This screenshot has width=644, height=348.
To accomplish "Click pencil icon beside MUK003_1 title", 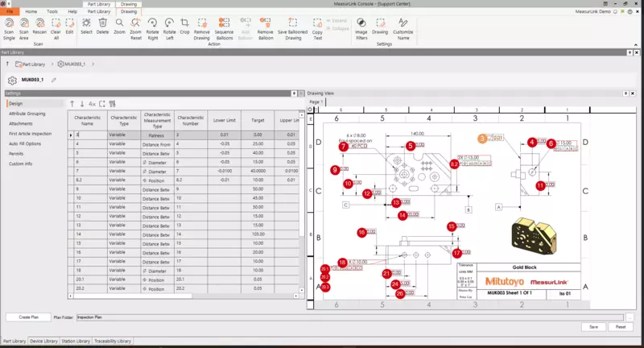I will tap(54, 80).
